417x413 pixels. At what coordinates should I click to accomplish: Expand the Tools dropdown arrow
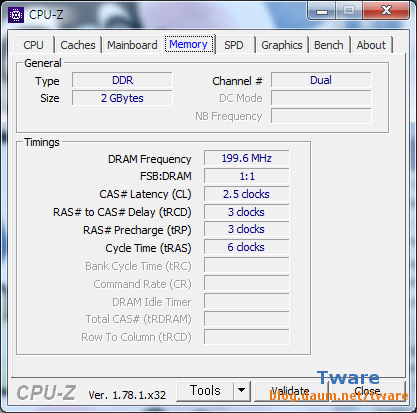click(242, 391)
